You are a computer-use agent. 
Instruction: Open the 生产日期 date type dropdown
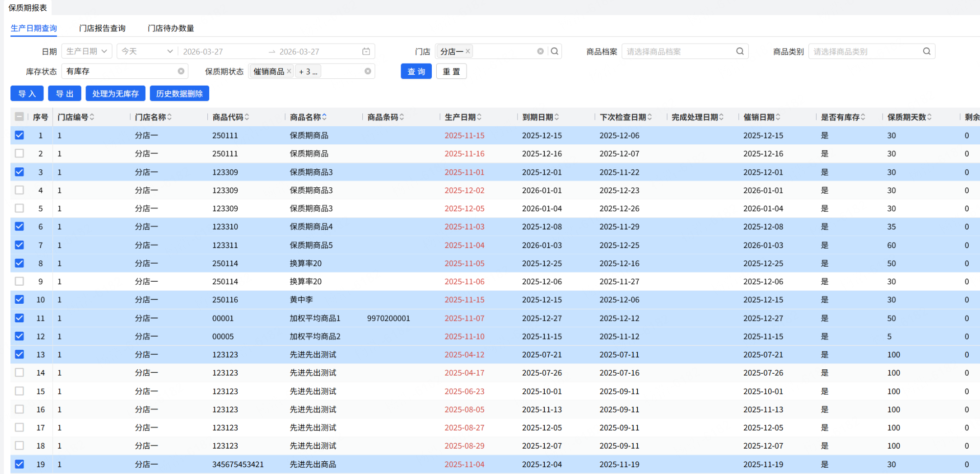point(87,51)
